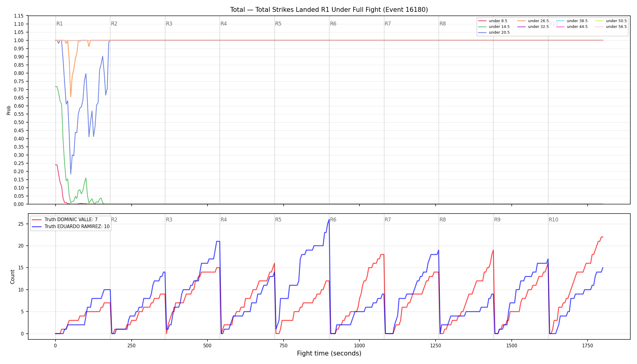
Task: Click the purple line swatch beside 'under 32.5'
Action: pyautogui.click(x=521, y=27)
